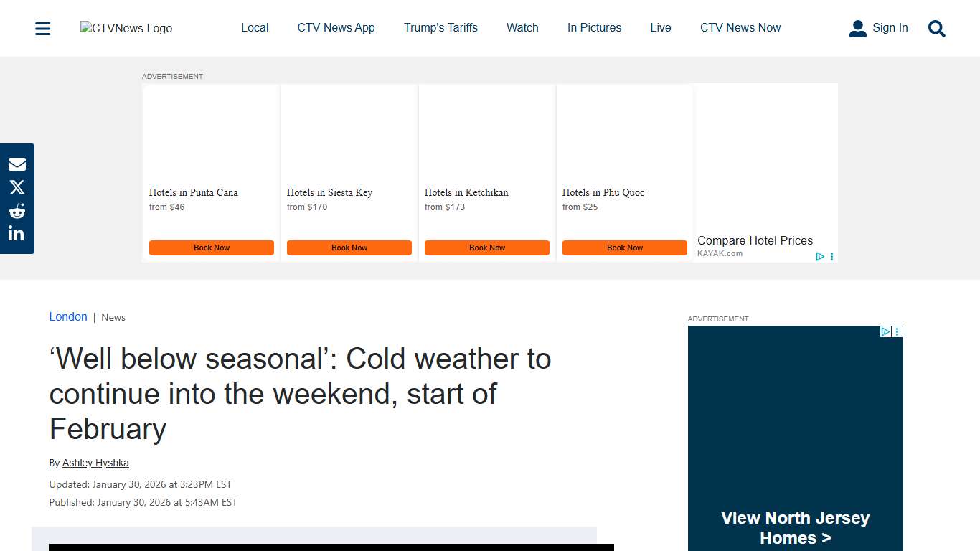Open the ad options three-dot menu

[832, 256]
